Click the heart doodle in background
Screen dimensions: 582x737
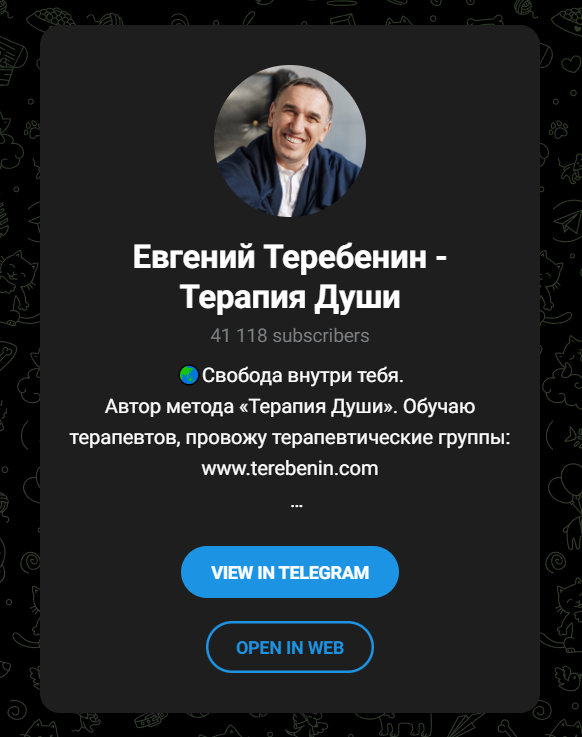click(x=571, y=63)
